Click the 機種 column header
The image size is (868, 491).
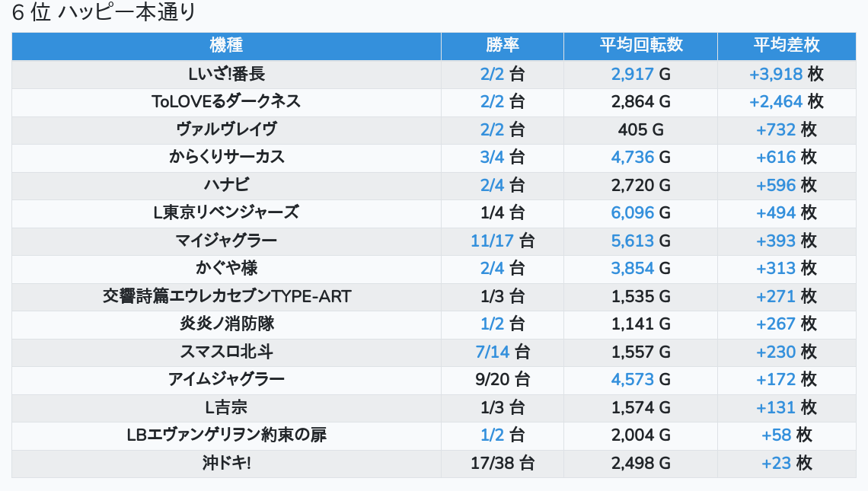click(x=226, y=46)
